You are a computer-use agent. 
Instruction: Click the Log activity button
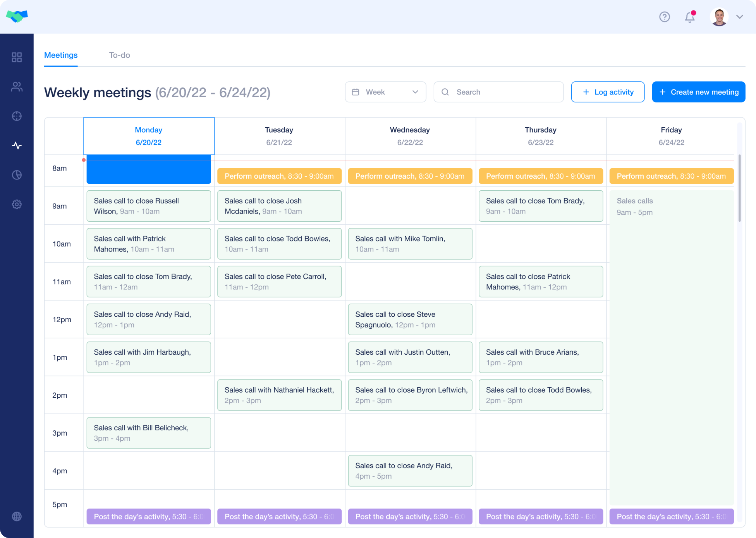click(608, 92)
